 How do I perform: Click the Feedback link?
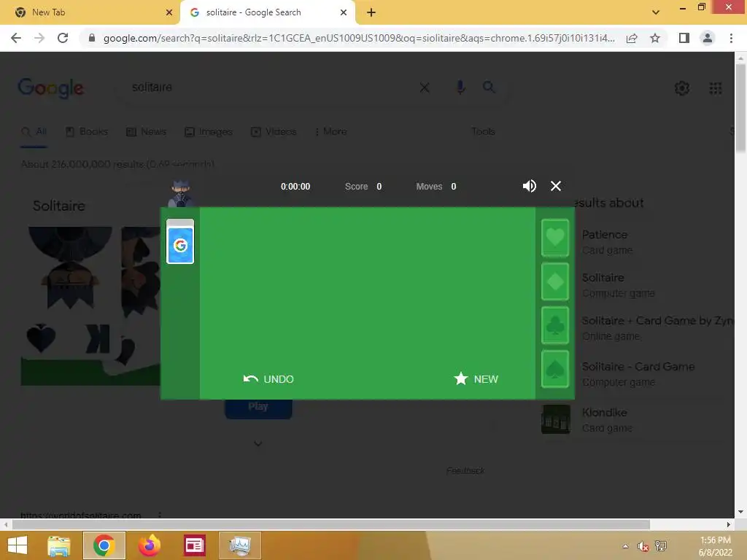pos(465,470)
